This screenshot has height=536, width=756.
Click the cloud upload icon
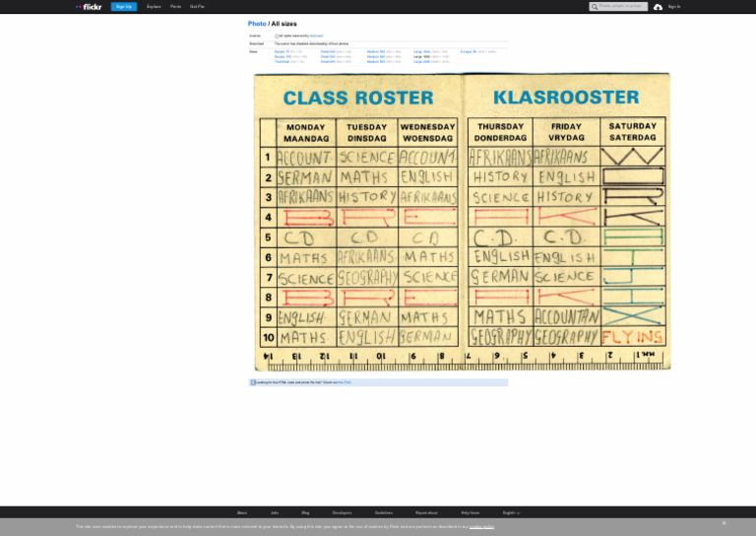(x=658, y=7)
